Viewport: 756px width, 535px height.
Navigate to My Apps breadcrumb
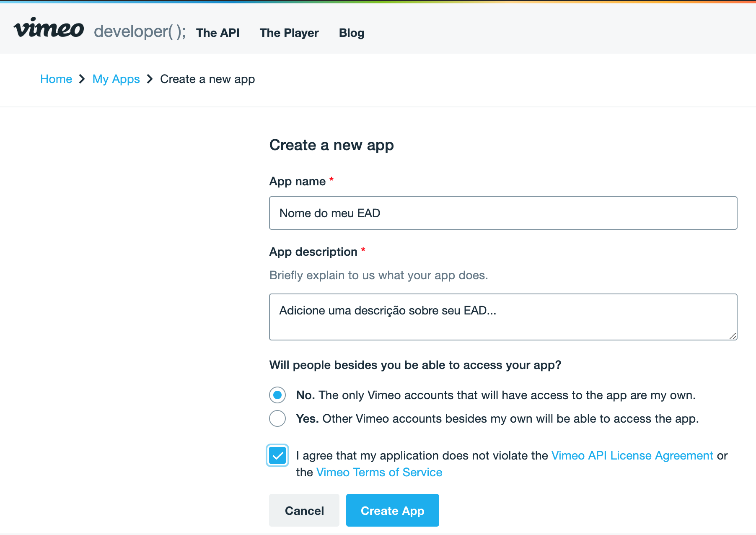pyautogui.click(x=116, y=79)
